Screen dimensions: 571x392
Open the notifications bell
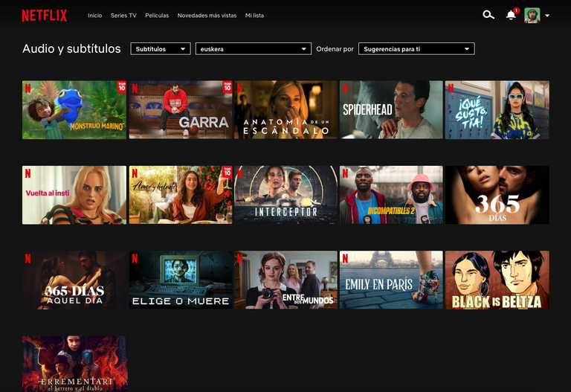tap(511, 15)
